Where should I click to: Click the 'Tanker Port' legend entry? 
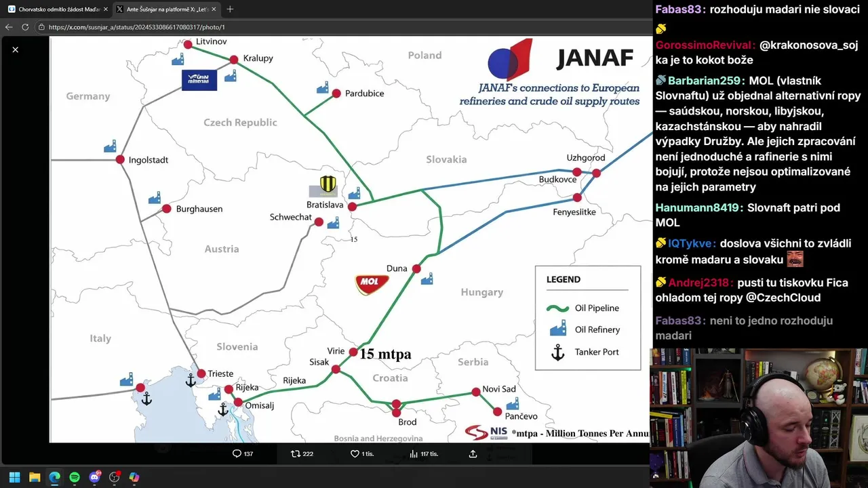click(583, 352)
